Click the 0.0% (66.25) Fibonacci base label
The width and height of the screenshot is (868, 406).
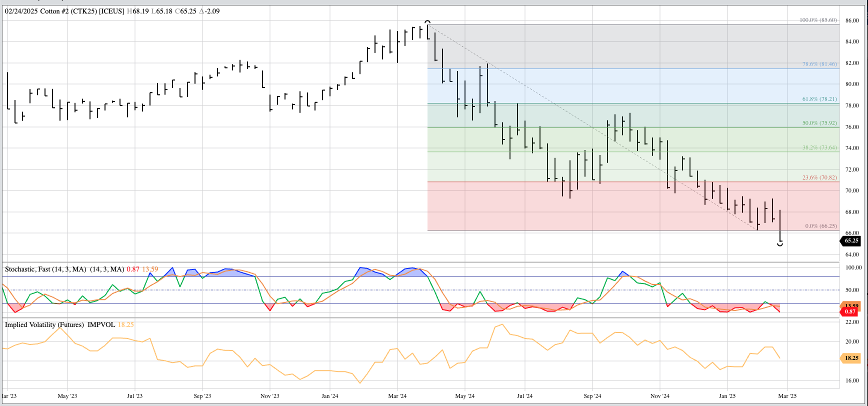(x=820, y=226)
